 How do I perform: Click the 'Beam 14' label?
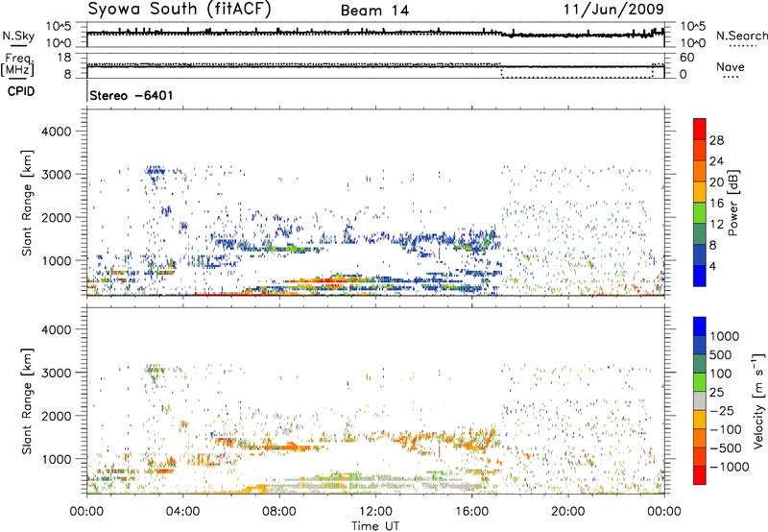374,11
